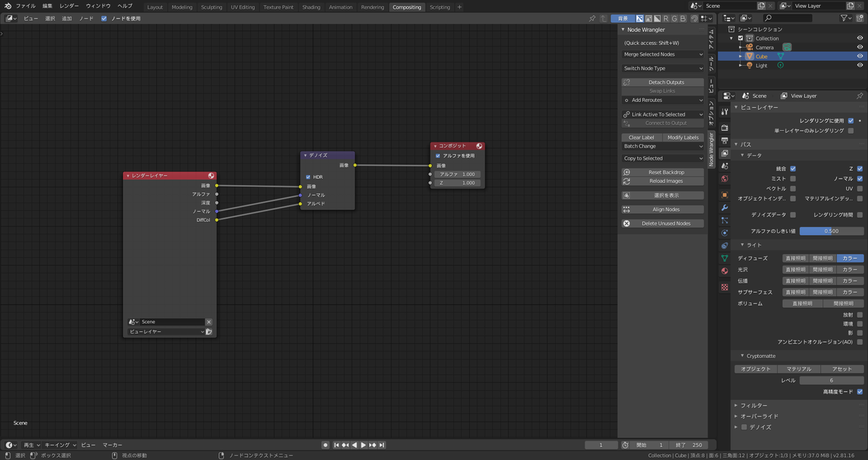868x460 pixels.
Task: Click the Composite node アルファ 1.000 field
Action: (457, 174)
